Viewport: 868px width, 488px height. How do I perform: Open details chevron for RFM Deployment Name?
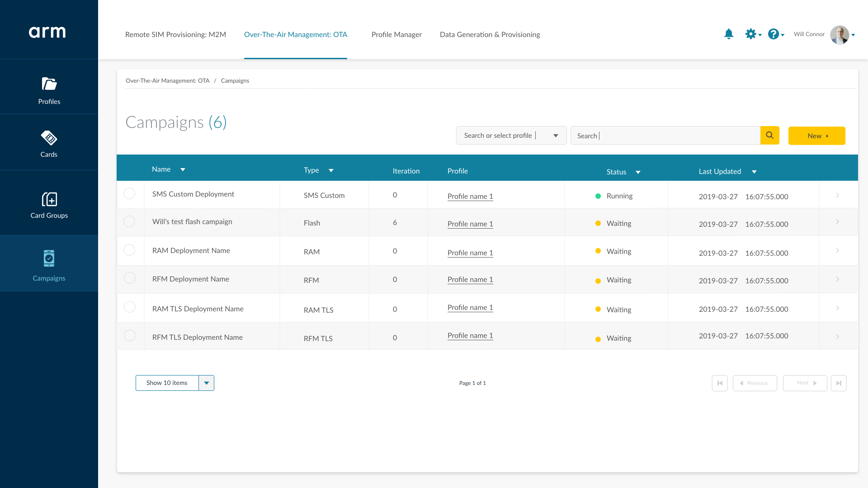pos(838,279)
